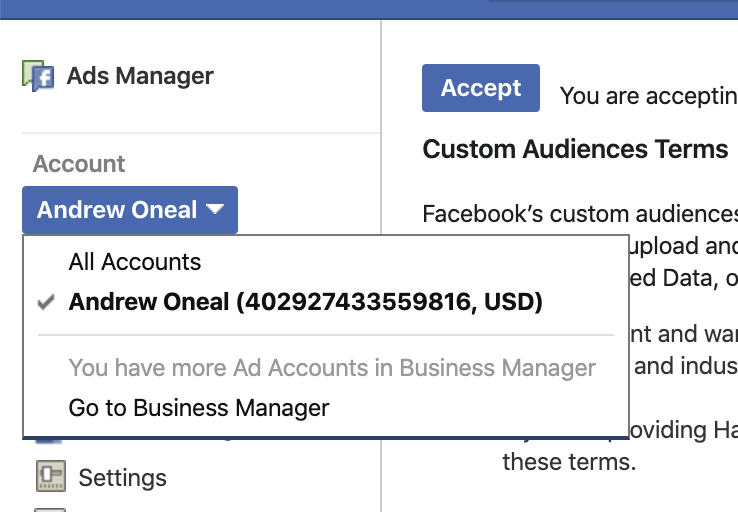This screenshot has height=512, width=738.
Task: Click the white triangle on the account button
Action: 215,209
